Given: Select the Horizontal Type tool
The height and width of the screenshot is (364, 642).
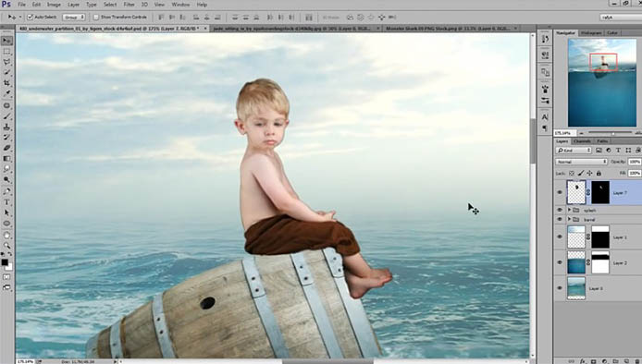Looking at the screenshot, I should [x=7, y=202].
